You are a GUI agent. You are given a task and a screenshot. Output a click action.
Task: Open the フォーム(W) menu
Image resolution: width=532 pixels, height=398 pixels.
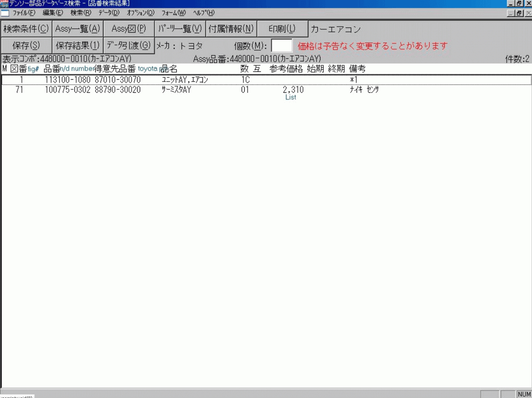coord(173,13)
